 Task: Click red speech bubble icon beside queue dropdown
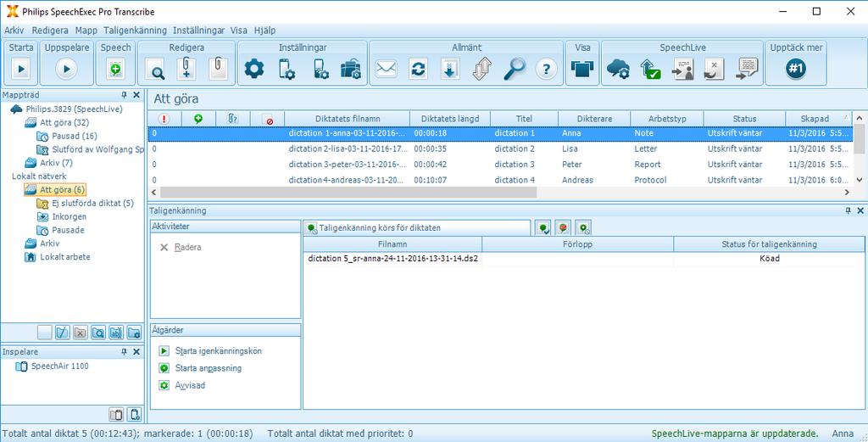[563, 227]
